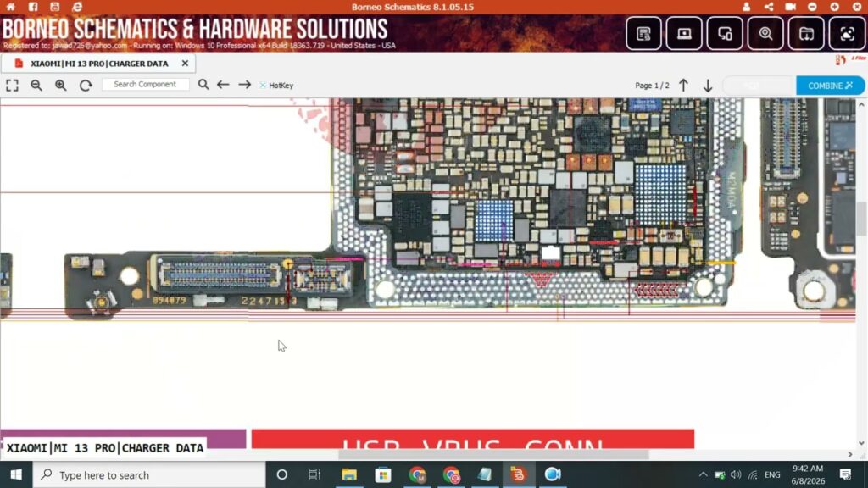Open the clock showing 9:42 AM
Viewport: 868px width, 488px height.
pyautogui.click(x=808, y=474)
